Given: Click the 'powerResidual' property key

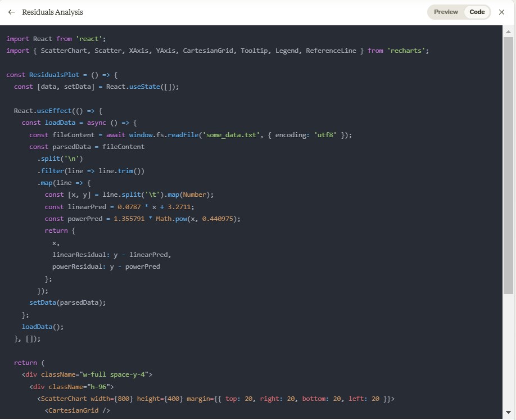Looking at the screenshot, I should [77, 267].
